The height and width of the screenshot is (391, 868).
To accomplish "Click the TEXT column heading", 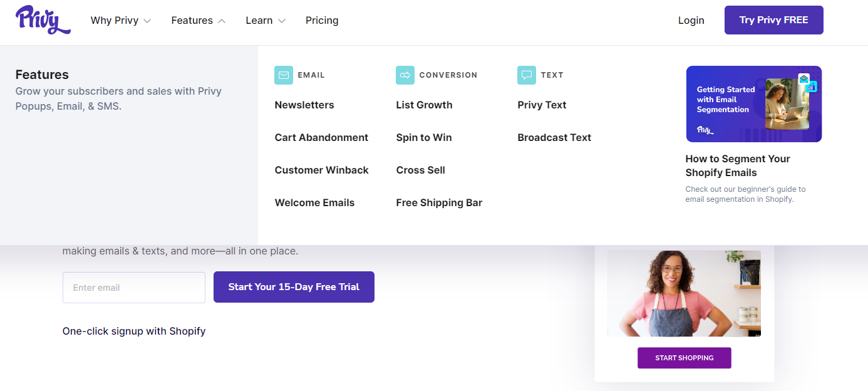I will (552, 75).
